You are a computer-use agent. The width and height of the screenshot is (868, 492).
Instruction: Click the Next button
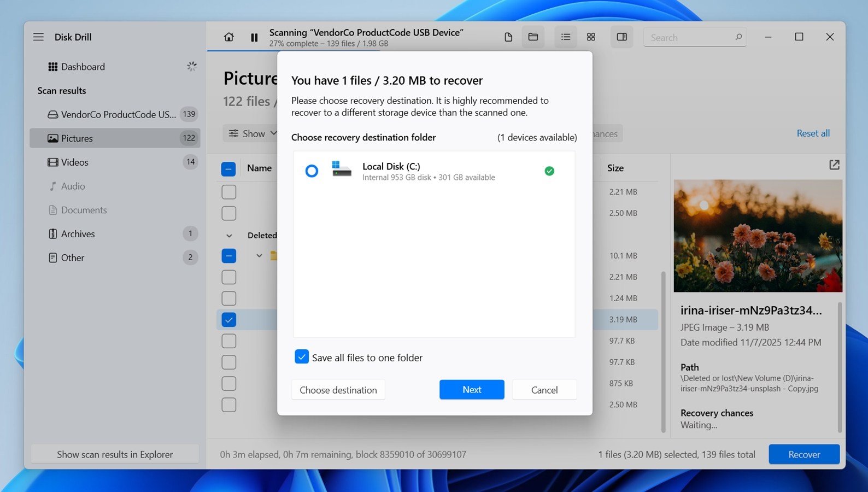coord(471,390)
